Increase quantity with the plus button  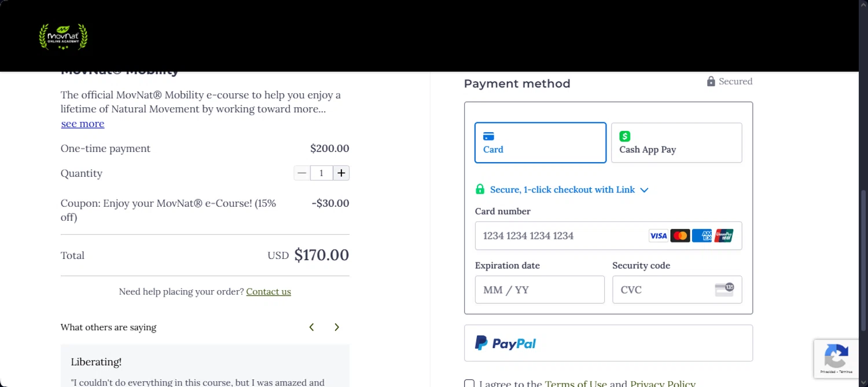[341, 173]
